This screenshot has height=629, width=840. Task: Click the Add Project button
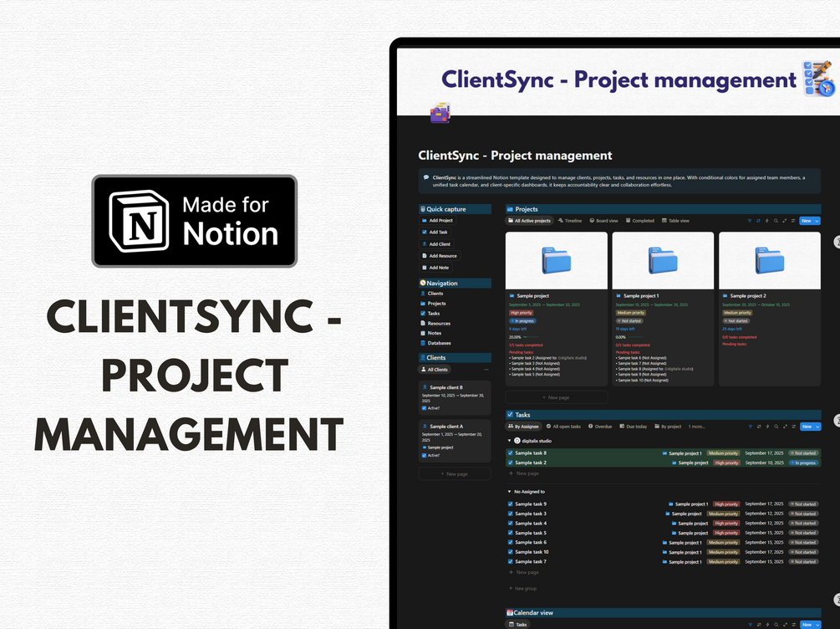click(x=437, y=220)
